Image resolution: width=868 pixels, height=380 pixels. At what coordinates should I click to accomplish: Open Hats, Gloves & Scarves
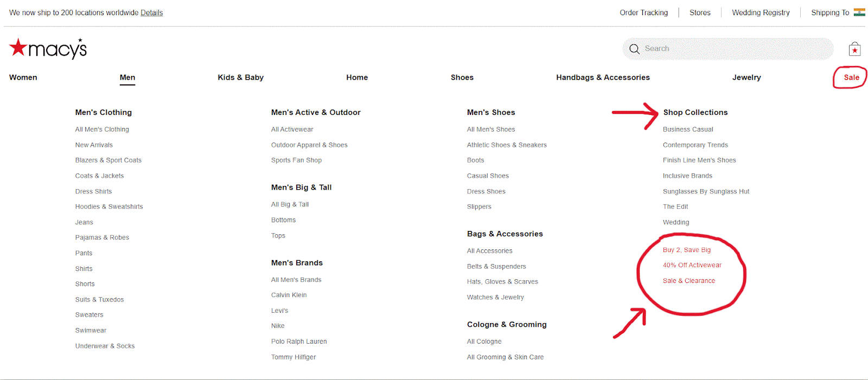click(x=502, y=282)
